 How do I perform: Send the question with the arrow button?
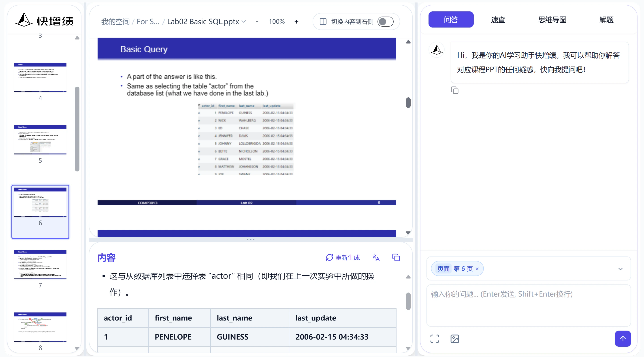point(623,338)
